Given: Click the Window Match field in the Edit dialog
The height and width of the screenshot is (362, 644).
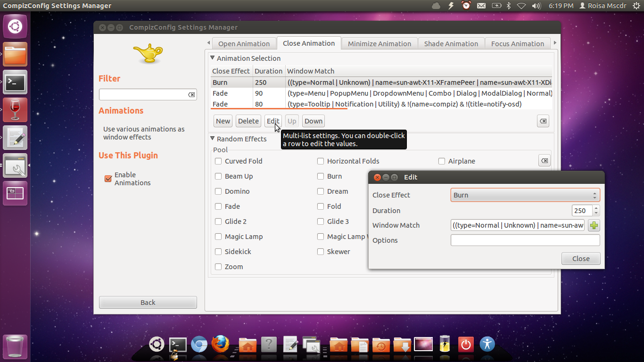Looking at the screenshot, I should (519, 225).
